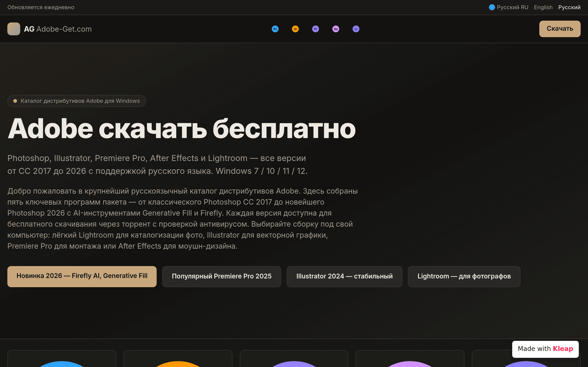588x367 pixels.
Task: Switch language to English
Action: pos(543,7)
